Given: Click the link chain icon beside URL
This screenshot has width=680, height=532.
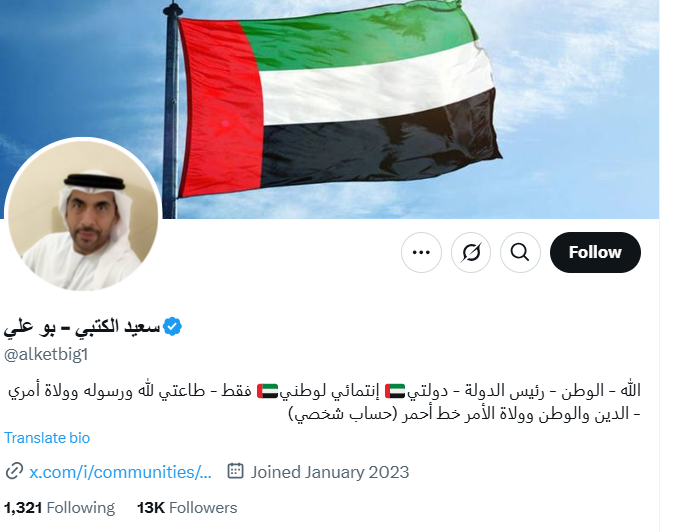Looking at the screenshot, I should click(14, 471).
